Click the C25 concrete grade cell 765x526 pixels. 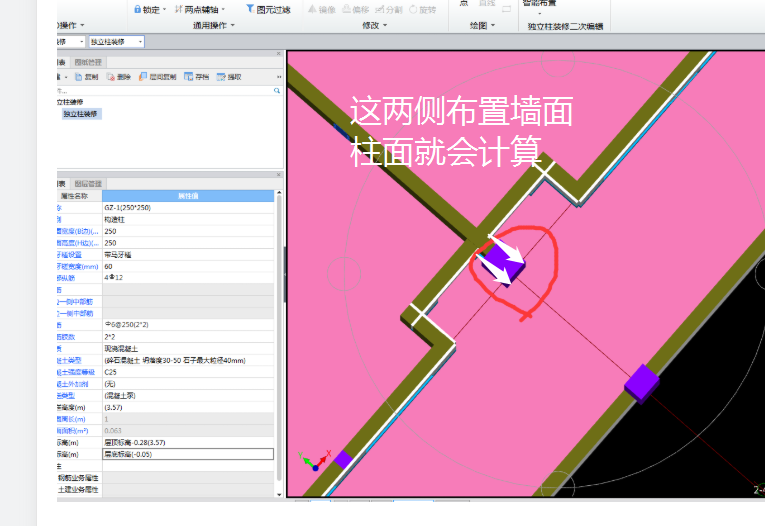point(188,372)
